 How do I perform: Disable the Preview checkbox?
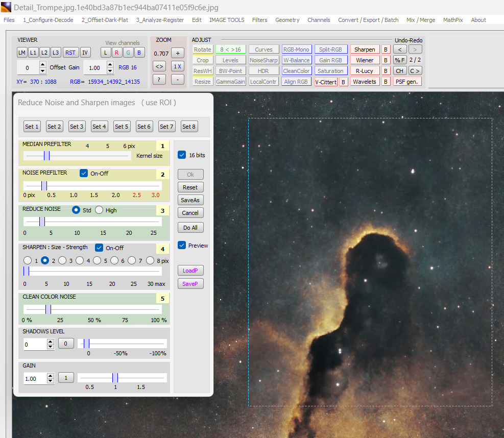click(x=182, y=246)
